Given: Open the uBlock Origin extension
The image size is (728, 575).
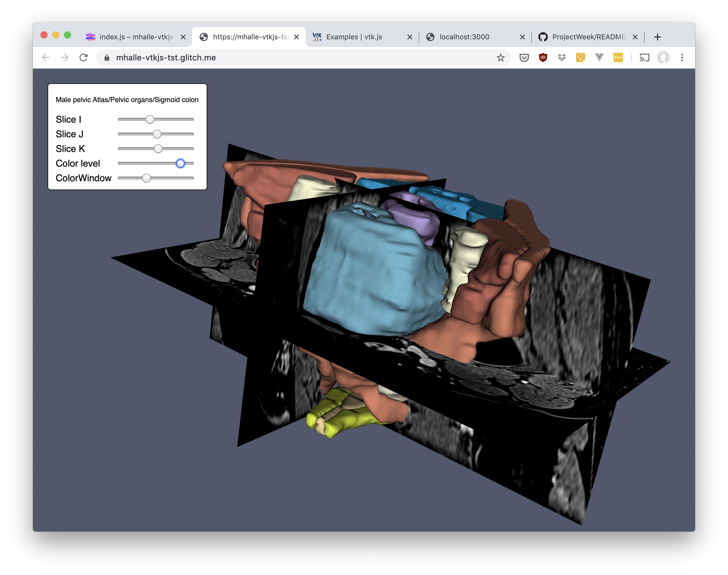Looking at the screenshot, I should [543, 58].
